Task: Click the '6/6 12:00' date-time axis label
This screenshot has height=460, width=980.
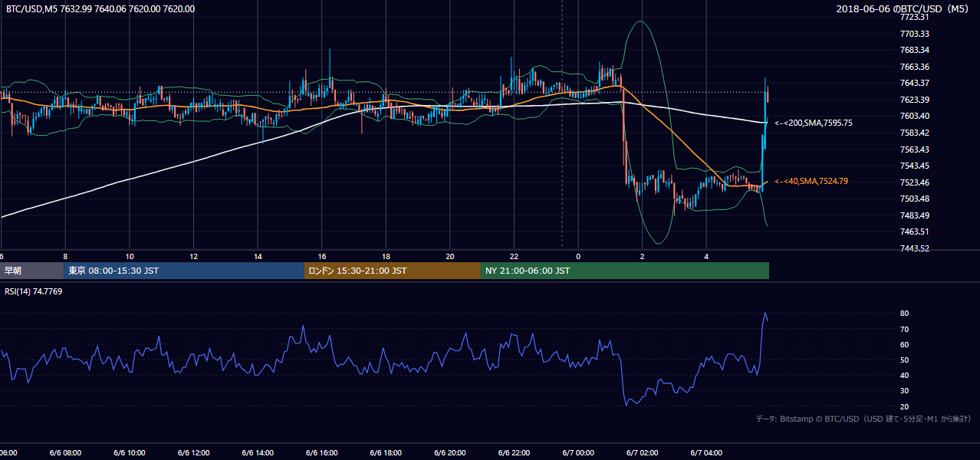Action: (193, 453)
